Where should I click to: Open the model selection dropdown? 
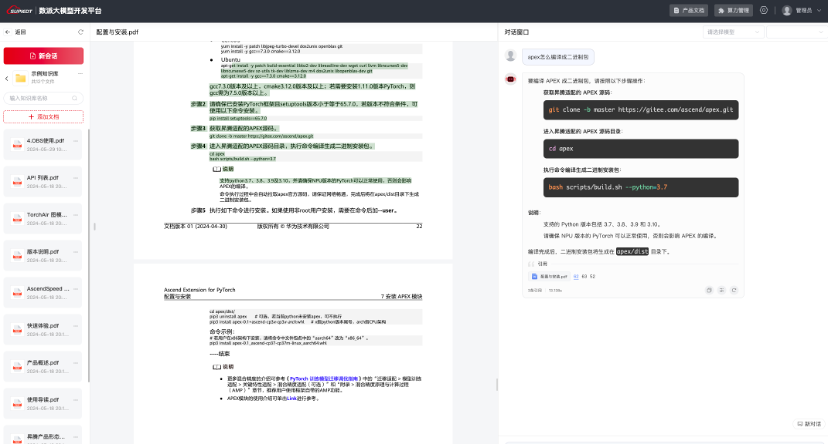point(733,32)
